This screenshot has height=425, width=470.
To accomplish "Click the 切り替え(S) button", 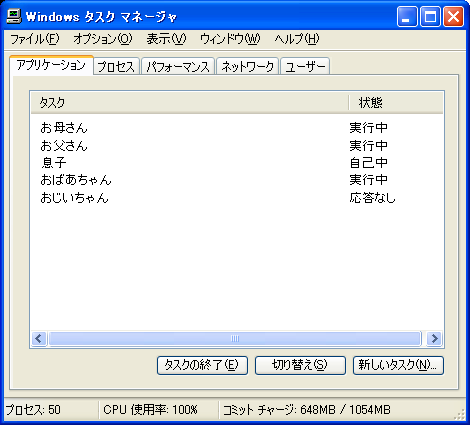I will click(300, 365).
